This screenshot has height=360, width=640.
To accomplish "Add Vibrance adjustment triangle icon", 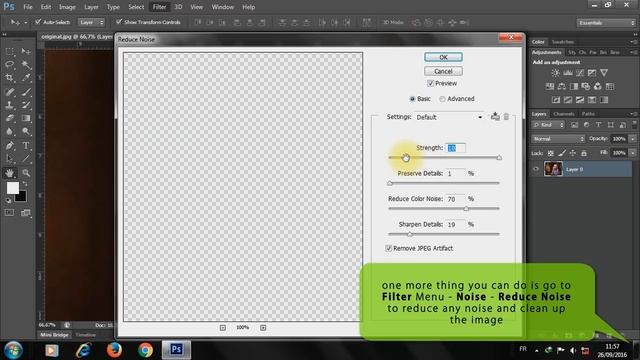I will [x=604, y=73].
